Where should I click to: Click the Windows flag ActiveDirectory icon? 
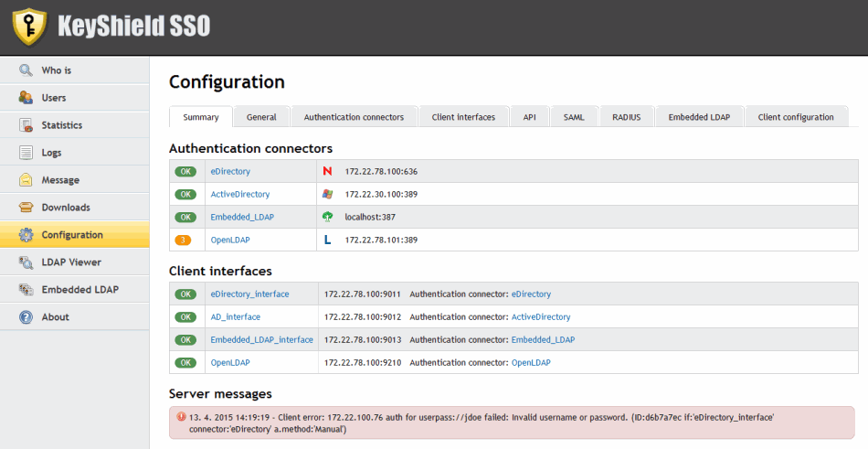[x=328, y=194]
